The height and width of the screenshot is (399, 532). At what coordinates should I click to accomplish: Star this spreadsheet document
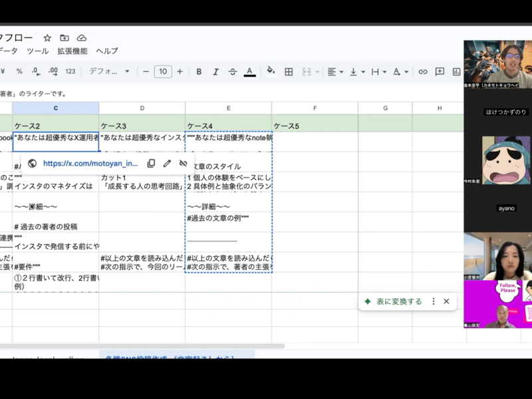coord(47,38)
